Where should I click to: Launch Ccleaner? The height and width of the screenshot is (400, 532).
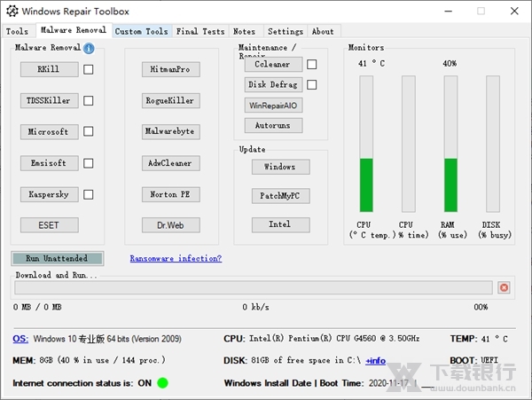[273, 64]
